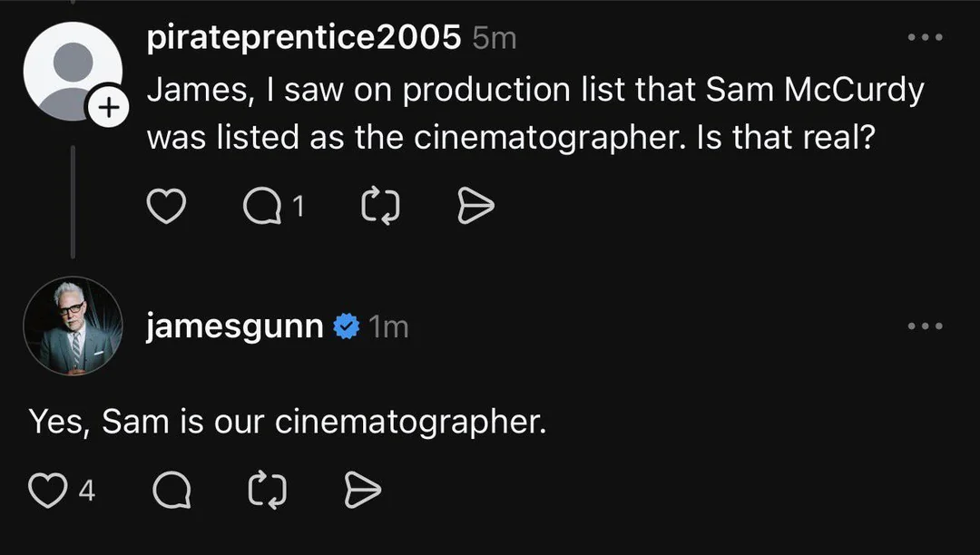Repost jamesgunn's reply
The width and height of the screenshot is (980, 555).
(x=267, y=491)
